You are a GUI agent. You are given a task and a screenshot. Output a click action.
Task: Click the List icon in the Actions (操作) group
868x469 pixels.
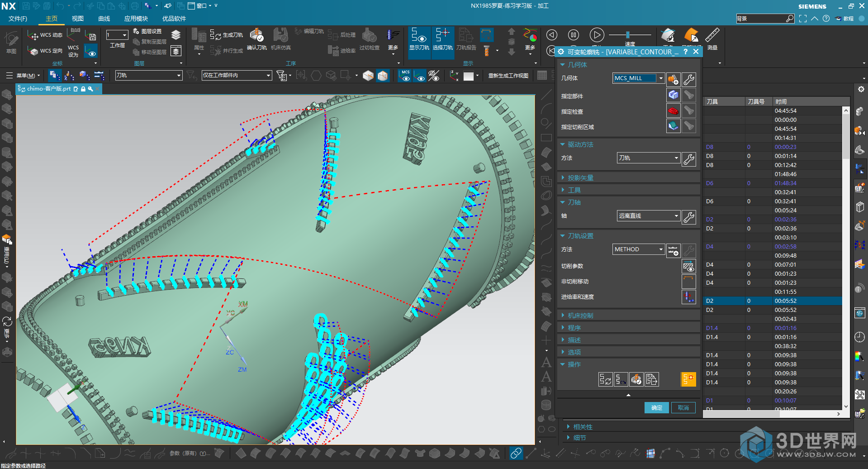pos(651,379)
